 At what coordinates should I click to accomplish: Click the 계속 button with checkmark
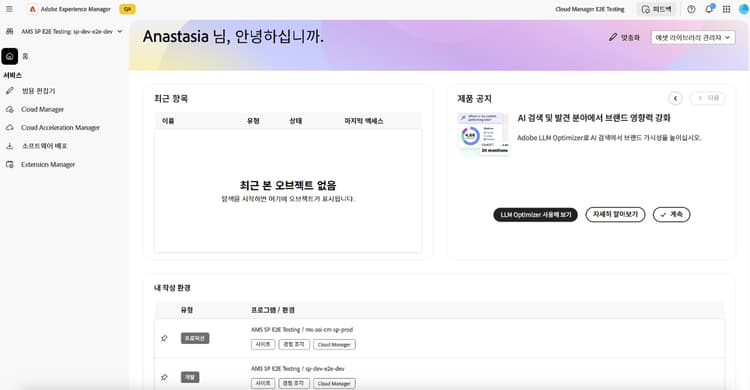click(671, 214)
